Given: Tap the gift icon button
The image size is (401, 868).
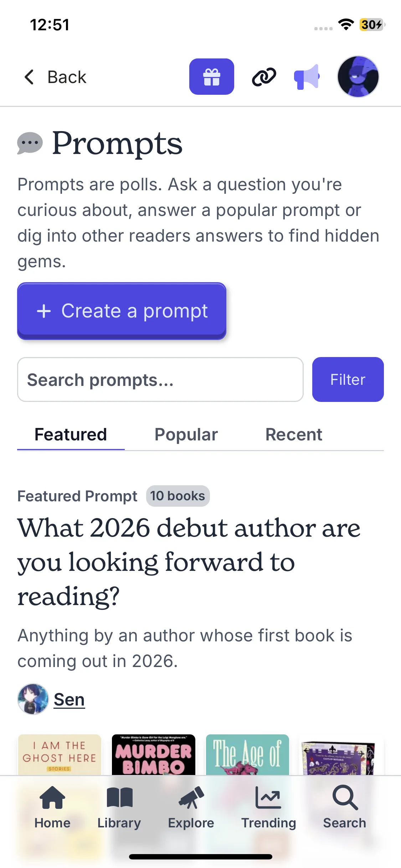Looking at the screenshot, I should (x=211, y=77).
